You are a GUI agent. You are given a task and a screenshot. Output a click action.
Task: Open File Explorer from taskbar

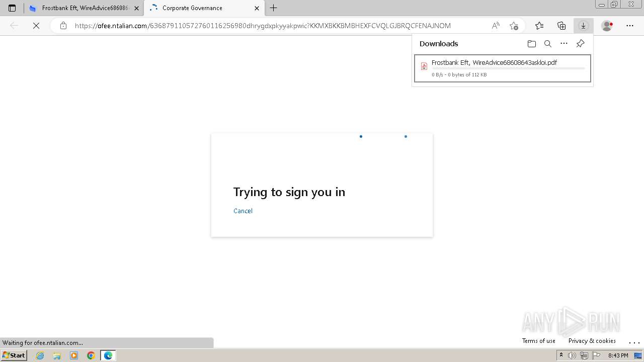[x=57, y=355]
